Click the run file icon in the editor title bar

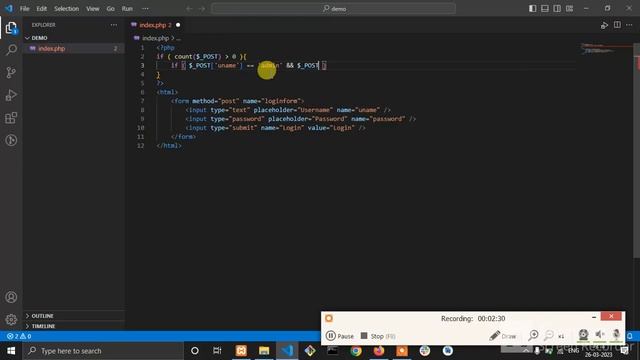click(x=604, y=25)
